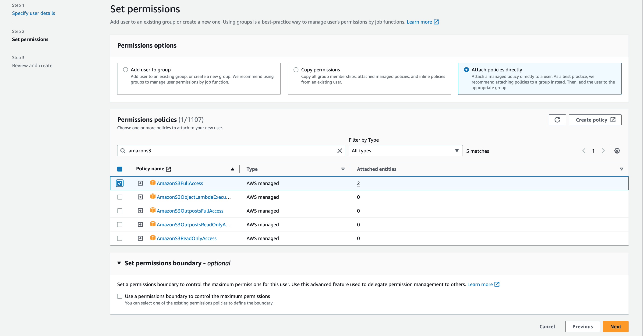The height and width of the screenshot is (336, 644).
Task: Expand details of AmazonS3OutpostsFullAccess row
Action: point(140,211)
